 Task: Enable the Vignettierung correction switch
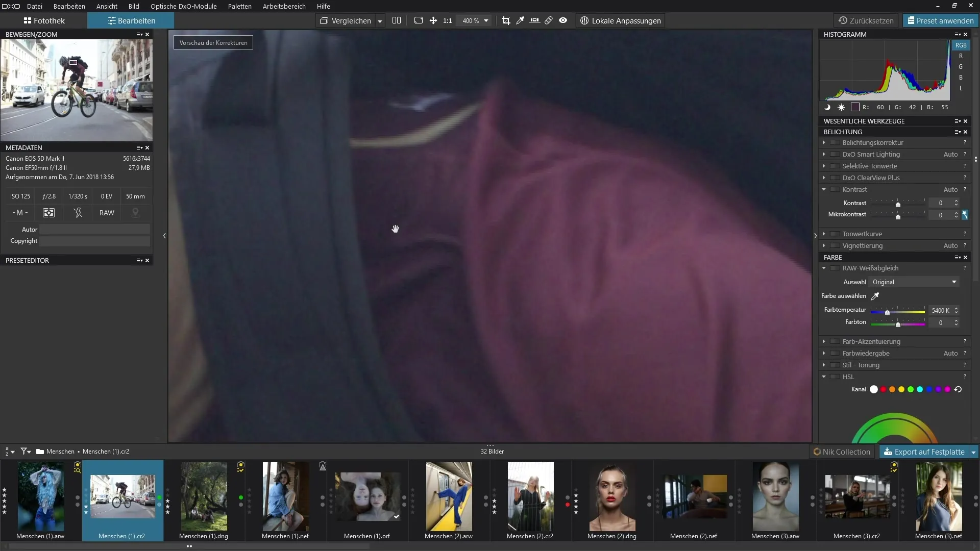(x=835, y=246)
